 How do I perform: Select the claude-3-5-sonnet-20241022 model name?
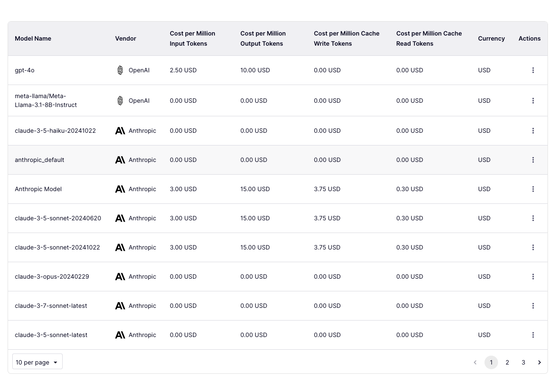point(58,247)
